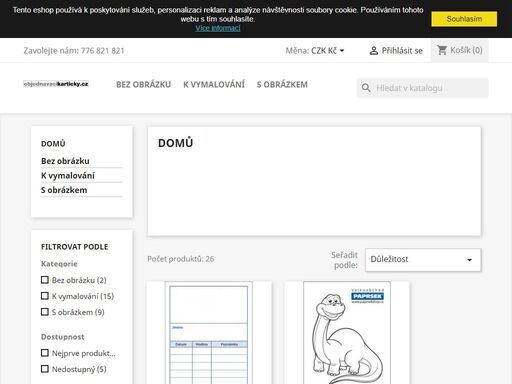Click the user profile icon beside Přihlásit se
Screen dimensions: 512x384
[374, 51]
